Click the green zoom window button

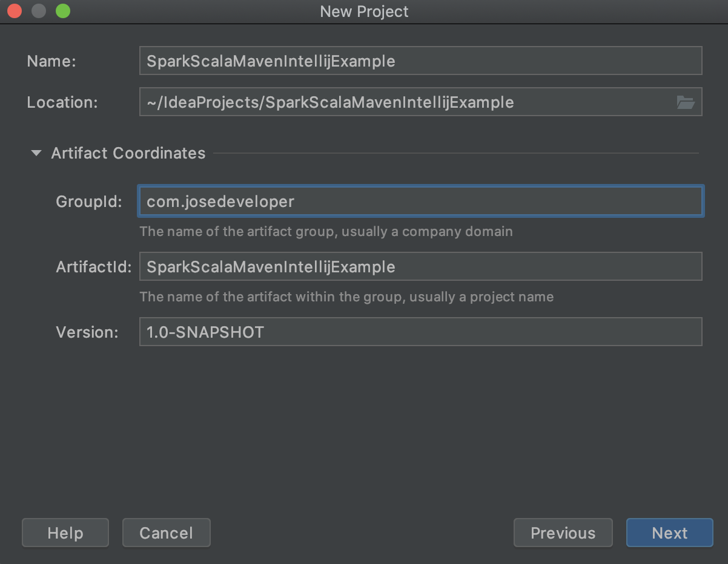pyautogui.click(x=63, y=11)
